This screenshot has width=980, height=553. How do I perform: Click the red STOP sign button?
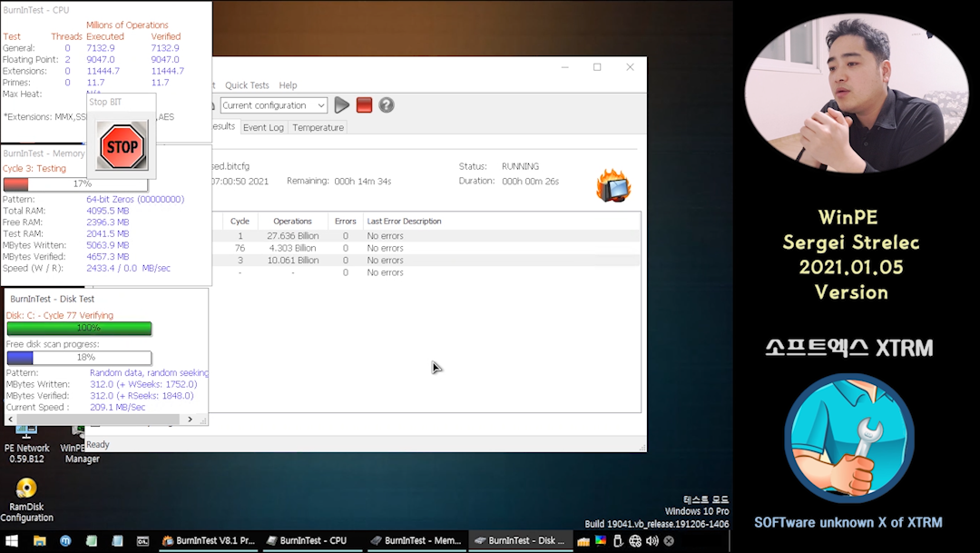122,146
